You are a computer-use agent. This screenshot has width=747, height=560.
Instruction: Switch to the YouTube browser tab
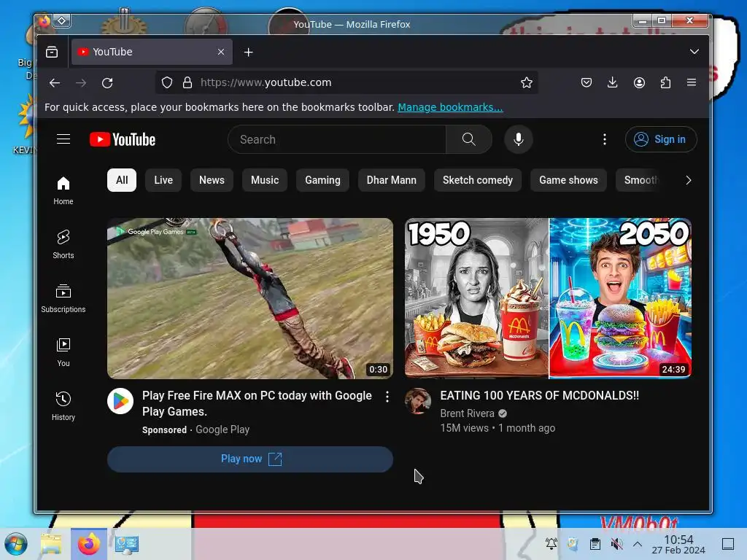(x=152, y=52)
